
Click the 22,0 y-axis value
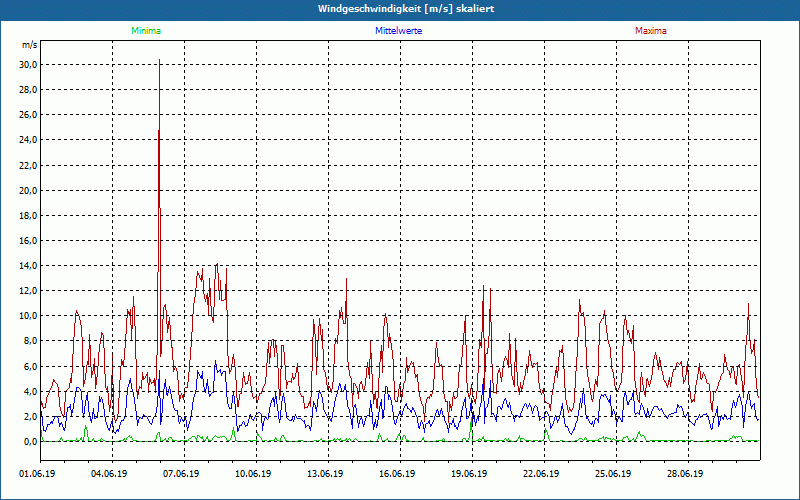pos(29,165)
